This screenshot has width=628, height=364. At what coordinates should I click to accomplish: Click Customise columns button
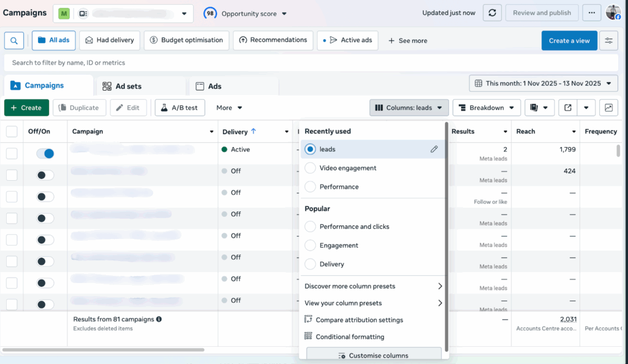[x=373, y=355]
